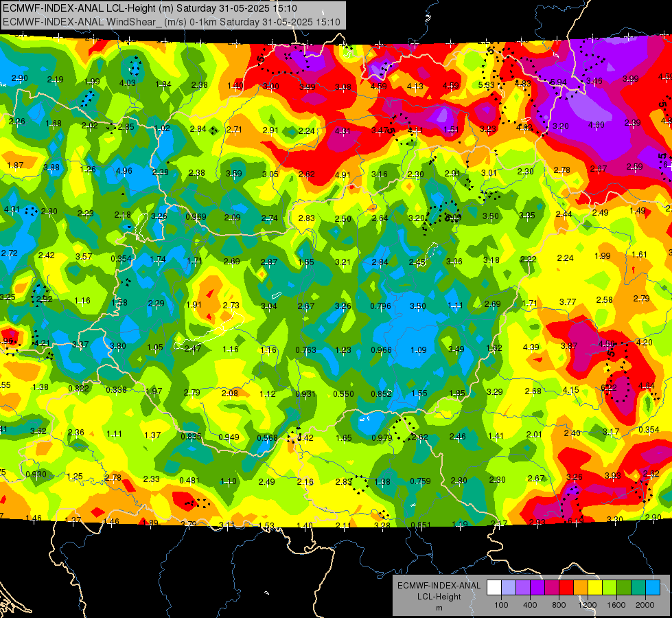Click the yellow legend swatch
Image resolution: width=672 pixels, height=618 pixels.
595,588
